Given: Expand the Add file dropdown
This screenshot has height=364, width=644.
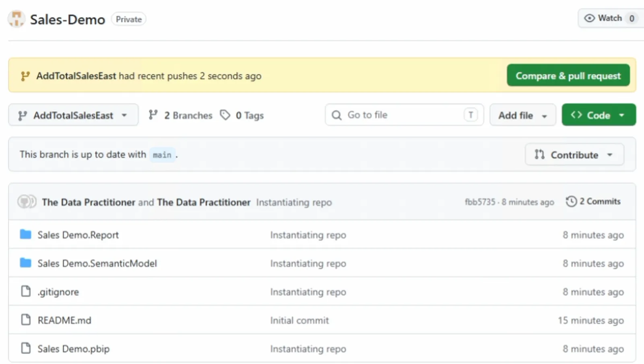Looking at the screenshot, I should pyautogui.click(x=522, y=115).
